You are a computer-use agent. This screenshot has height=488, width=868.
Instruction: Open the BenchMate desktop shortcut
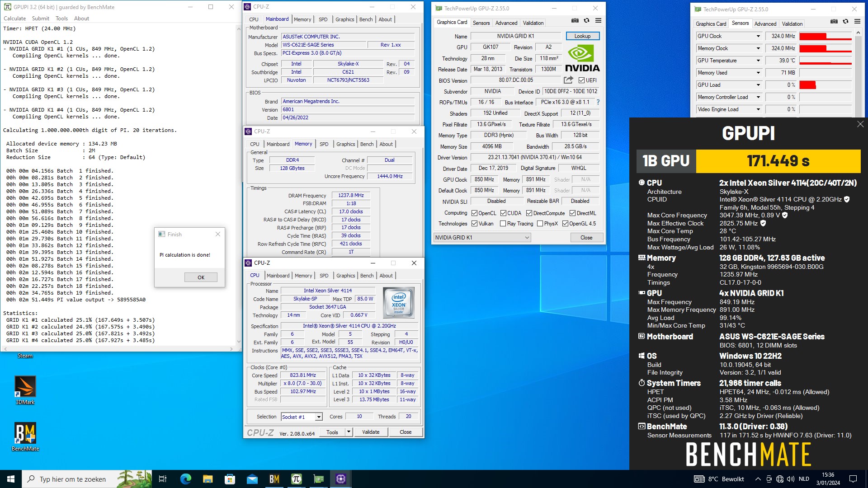coord(25,437)
